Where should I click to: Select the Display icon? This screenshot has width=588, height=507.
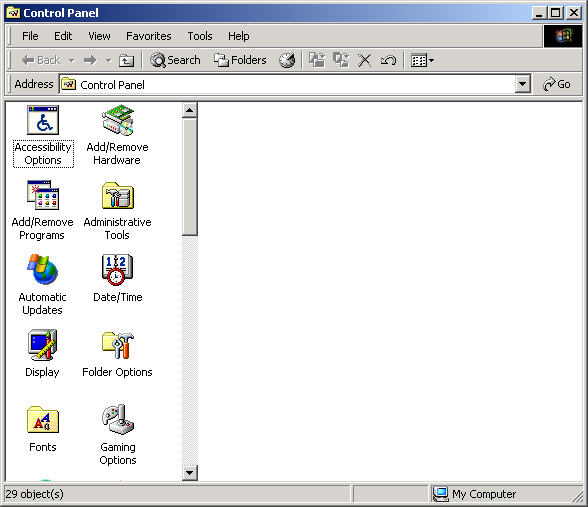click(x=42, y=345)
